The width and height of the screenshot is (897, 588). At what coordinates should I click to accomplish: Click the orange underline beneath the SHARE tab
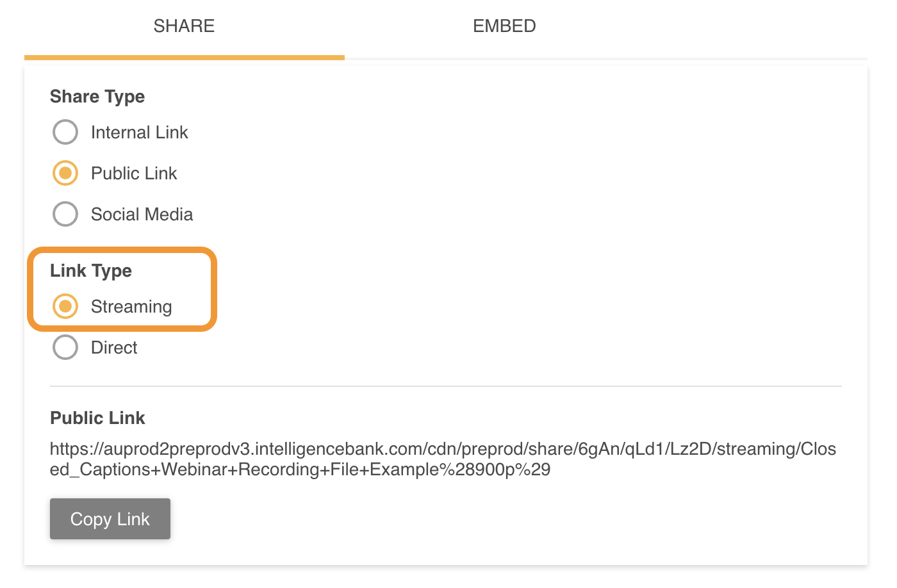[x=185, y=58]
